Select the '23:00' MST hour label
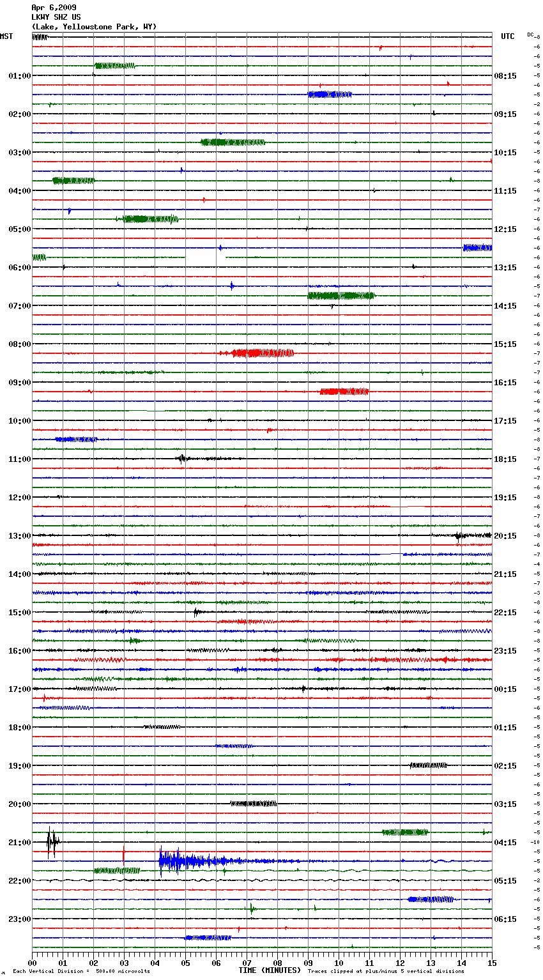543x980 pixels. point(20,919)
